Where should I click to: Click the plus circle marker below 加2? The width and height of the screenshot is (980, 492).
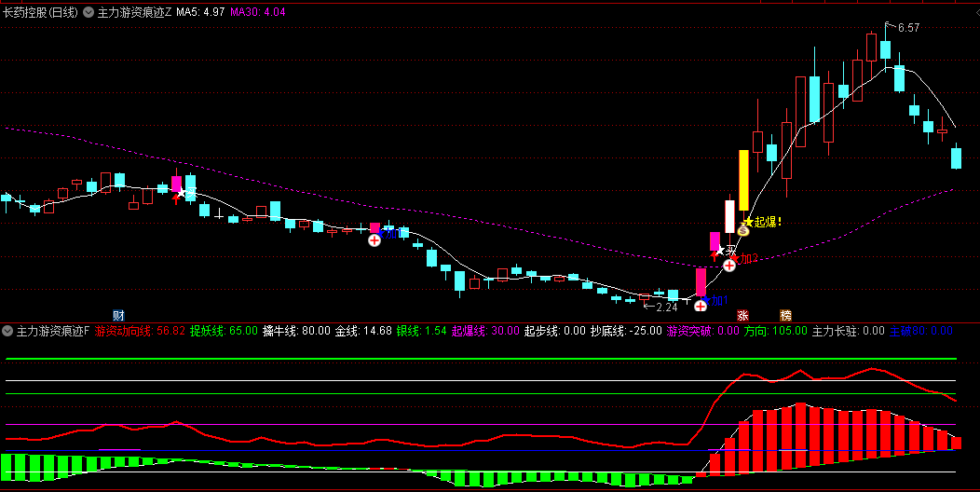click(729, 266)
